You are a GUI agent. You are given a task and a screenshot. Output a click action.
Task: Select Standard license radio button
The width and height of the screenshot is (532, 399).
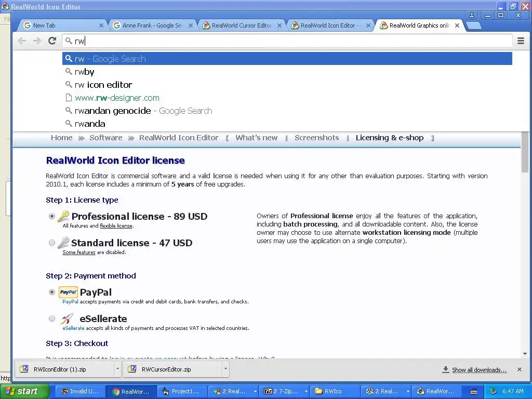[x=52, y=243]
